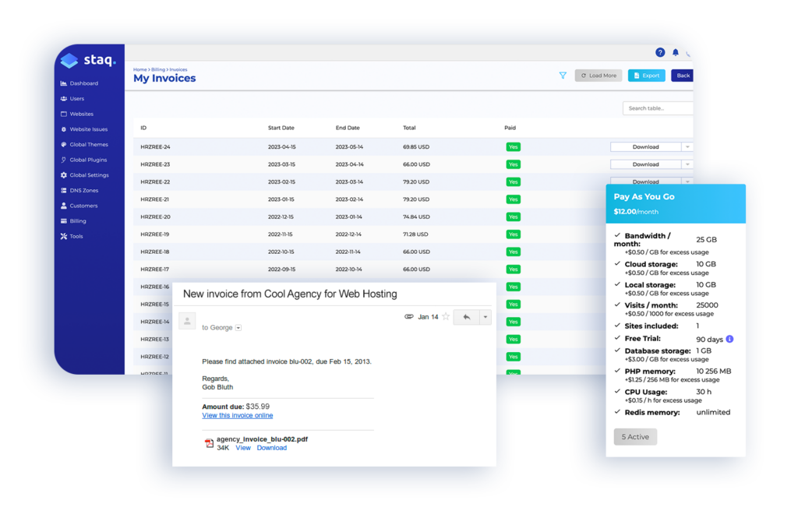Open the link View this invoice online
The image size is (798, 532).
tap(237, 415)
